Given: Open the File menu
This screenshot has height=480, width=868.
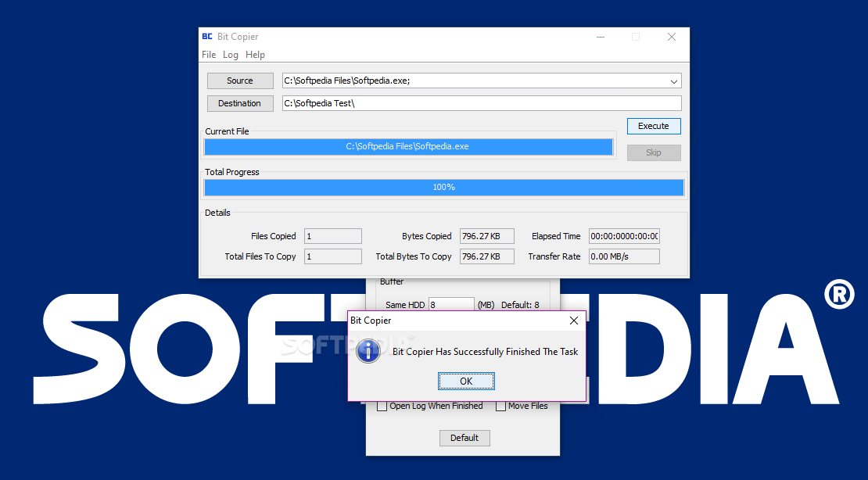Looking at the screenshot, I should coord(209,54).
